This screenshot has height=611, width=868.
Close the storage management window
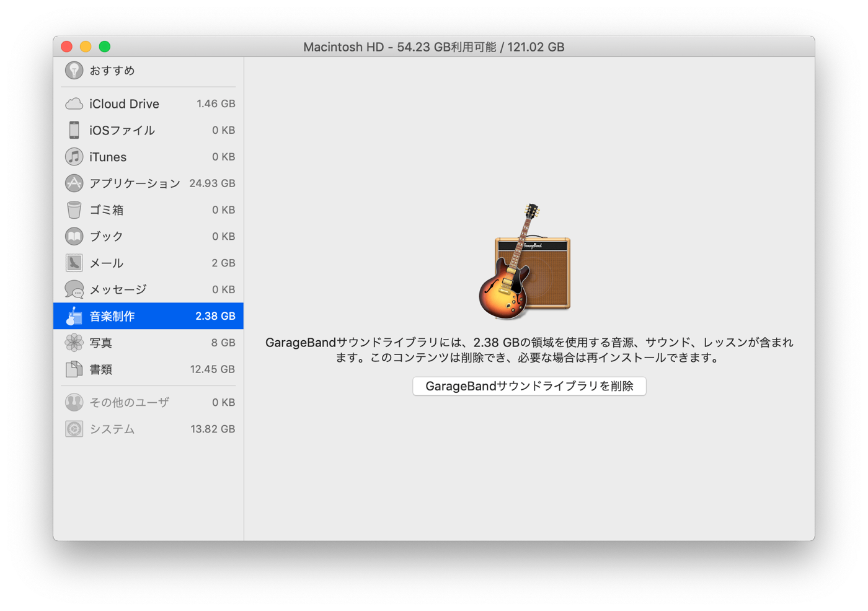[67, 46]
